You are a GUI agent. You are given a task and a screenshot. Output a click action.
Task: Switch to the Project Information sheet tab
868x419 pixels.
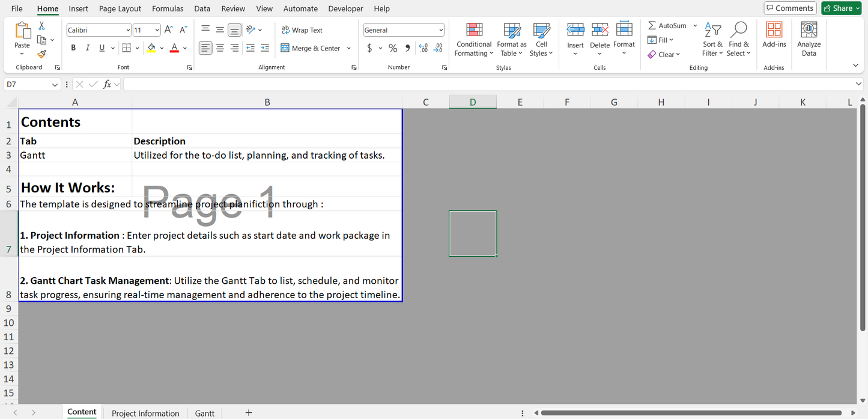click(x=145, y=413)
